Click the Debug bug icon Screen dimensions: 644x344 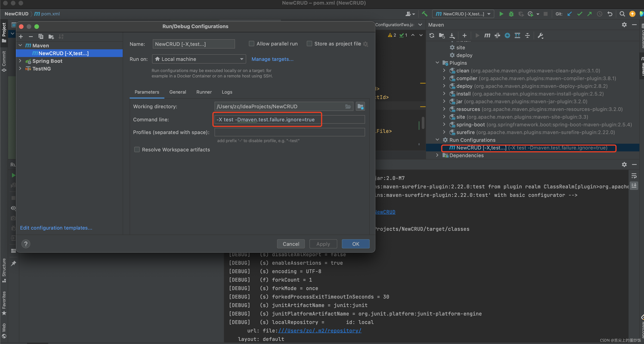pos(511,14)
